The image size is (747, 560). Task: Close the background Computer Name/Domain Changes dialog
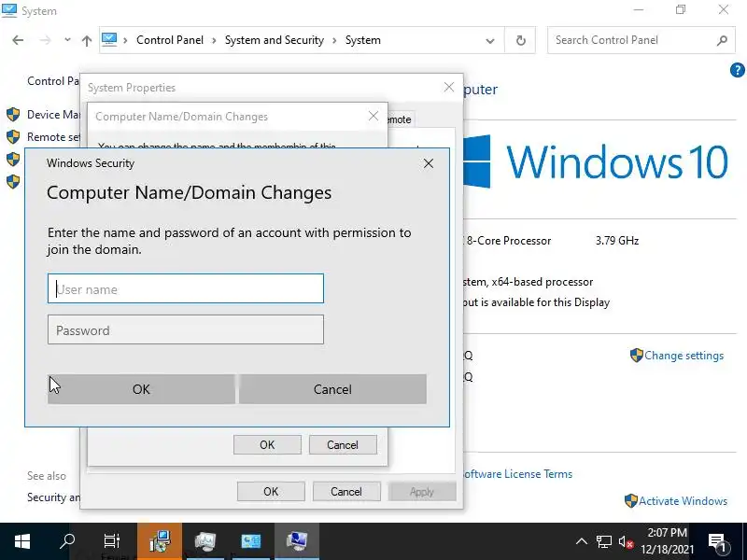point(373,116)
